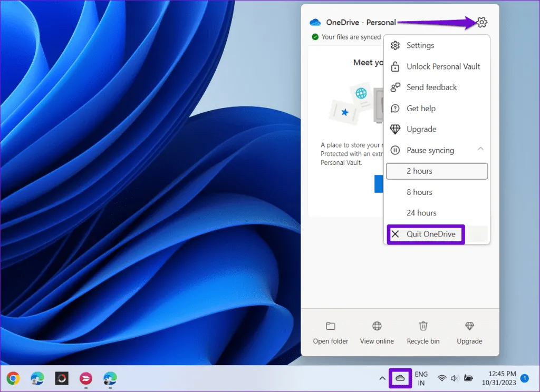The width and height of the screenshot is (540, 392).
Task: Show hidden icons tray chevron
Action: (x=382, y=378)
